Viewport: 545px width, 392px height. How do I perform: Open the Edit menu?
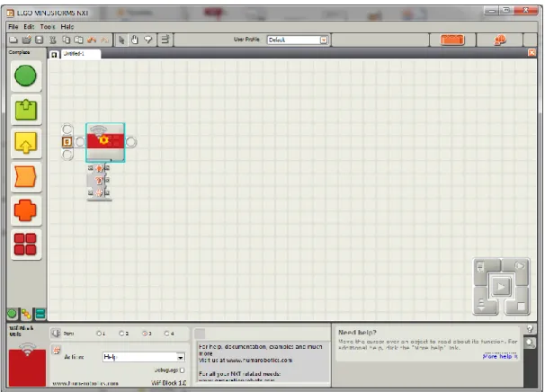click(x=29, y=27)
